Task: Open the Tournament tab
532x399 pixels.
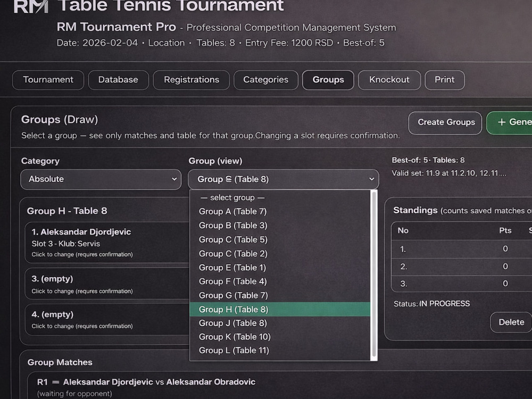Action: tap(48, 80)
